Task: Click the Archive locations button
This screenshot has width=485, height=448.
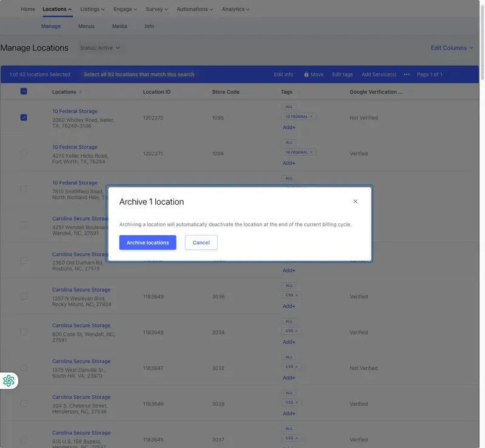Action: click(147, 242)
